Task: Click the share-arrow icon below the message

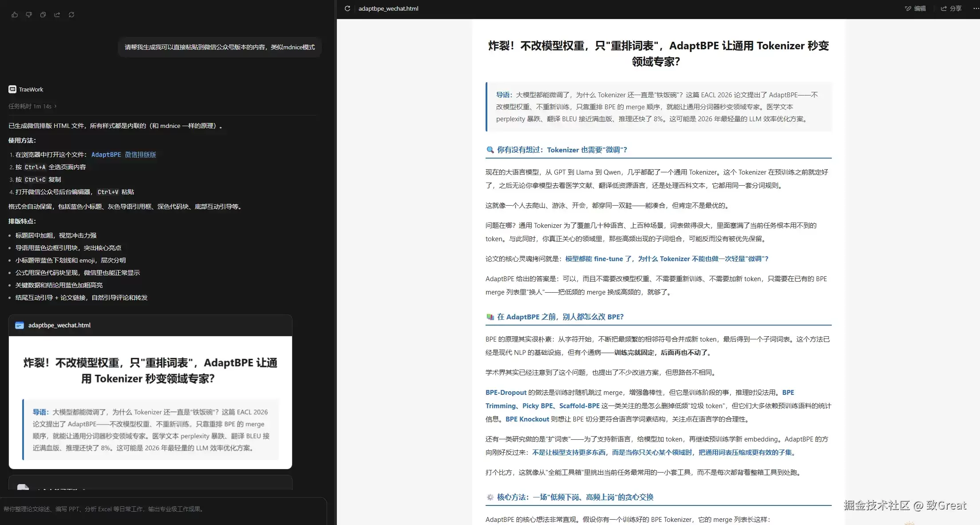Action: (57, 15)
